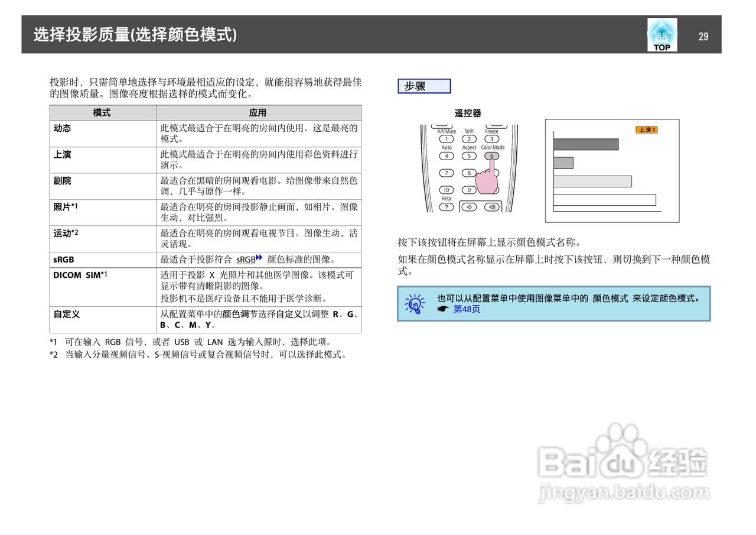Click the 模式 column header
The width and height of the screenshot is (756, 535).
pos(102,112)
